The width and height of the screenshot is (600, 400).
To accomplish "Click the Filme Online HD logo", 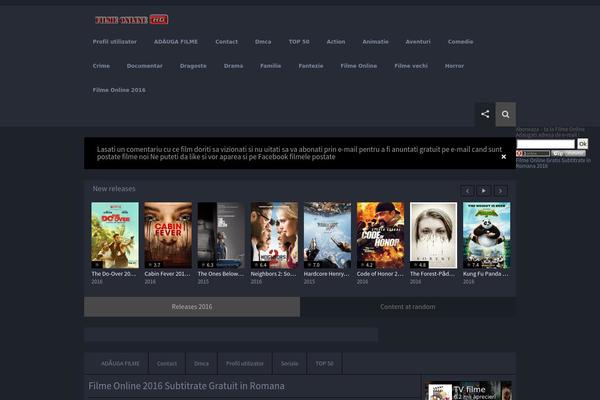I will click(x=132, y=20).
